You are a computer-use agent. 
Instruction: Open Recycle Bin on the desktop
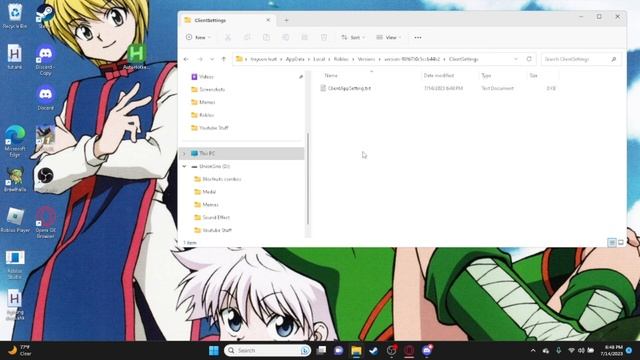coord(15,16)
